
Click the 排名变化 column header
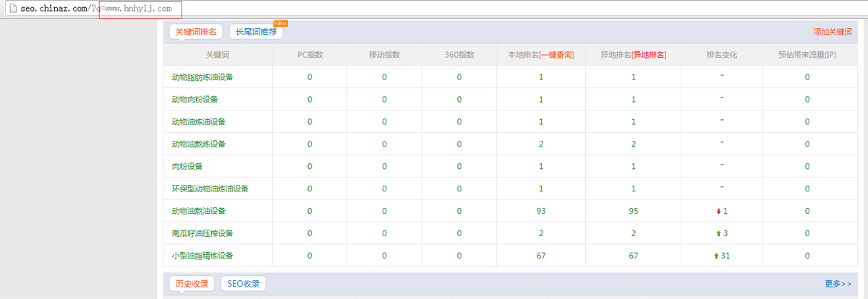tap(722, 55)
